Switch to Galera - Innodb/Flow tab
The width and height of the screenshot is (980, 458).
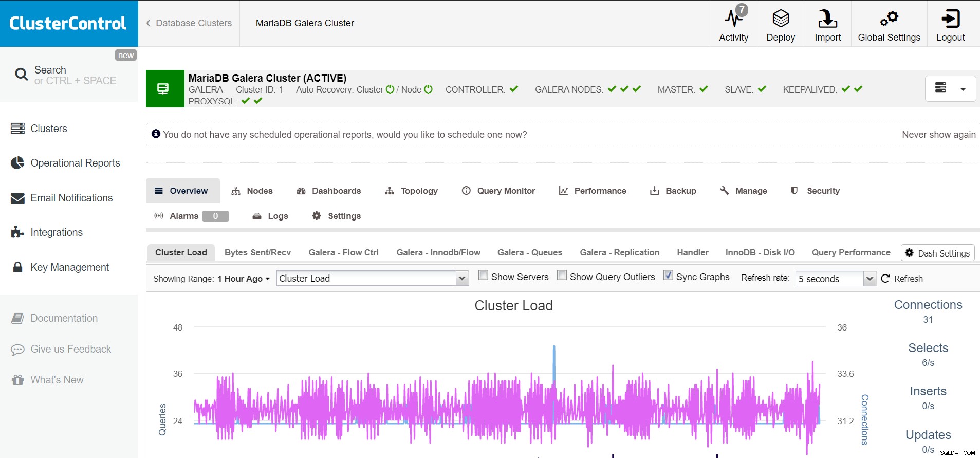pos(438,252)
